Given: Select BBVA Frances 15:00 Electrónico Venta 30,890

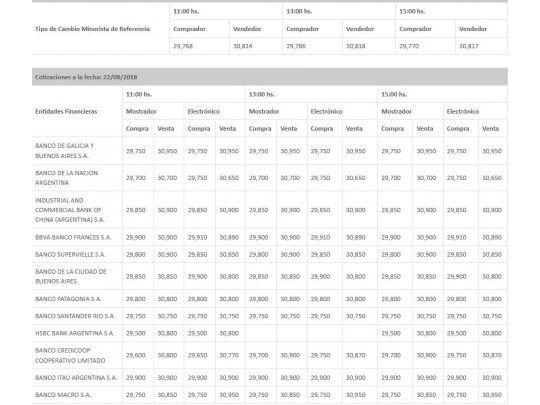Looking at the screenshot, I should 492,237.
